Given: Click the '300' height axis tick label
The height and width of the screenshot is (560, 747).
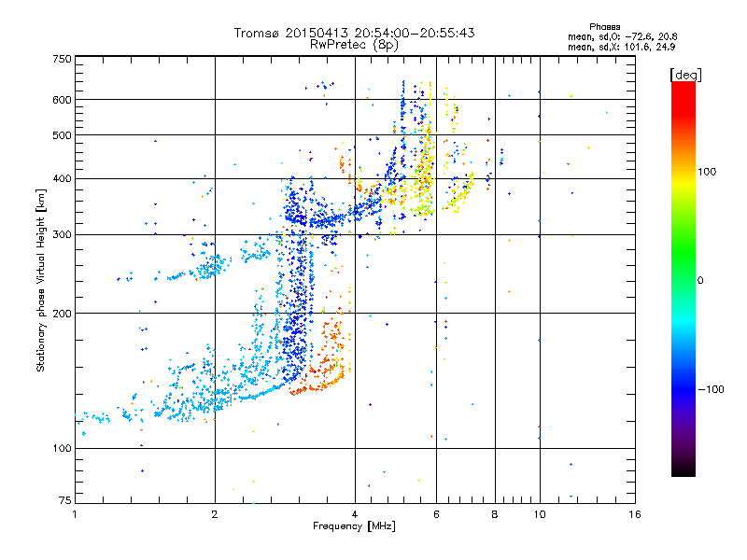Looking at the screenshot, I should [62, 234].
